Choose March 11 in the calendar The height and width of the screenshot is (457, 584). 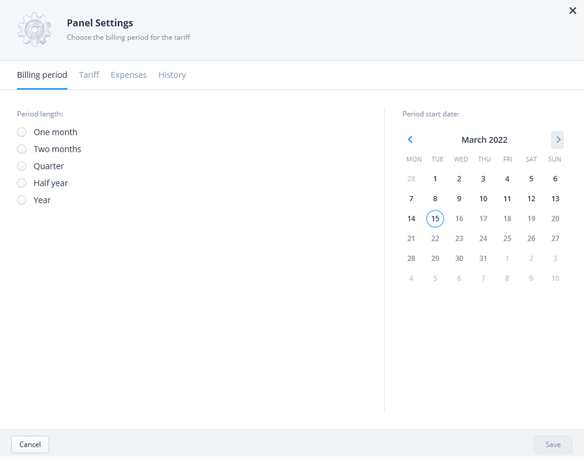[x=507, y=199]
